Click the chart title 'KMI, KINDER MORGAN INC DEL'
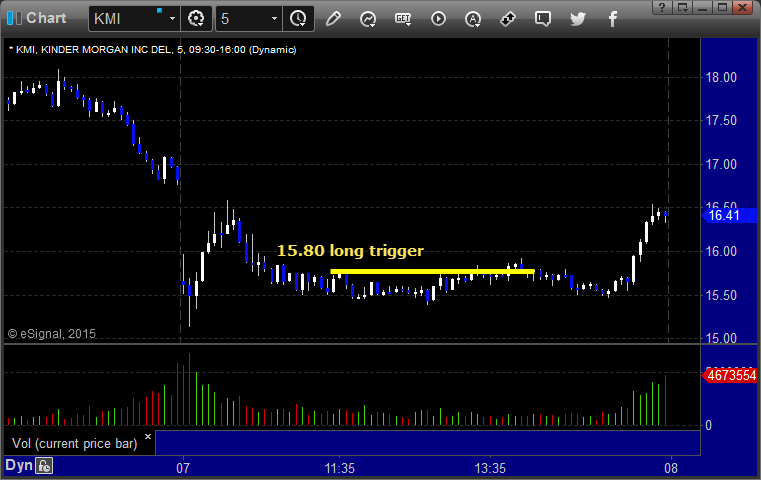This screenshot has width=761, height=480. (x=94, y=50)
